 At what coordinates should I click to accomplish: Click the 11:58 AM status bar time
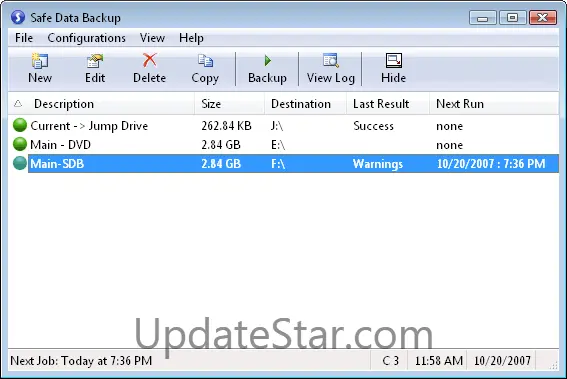pos(439,361)
